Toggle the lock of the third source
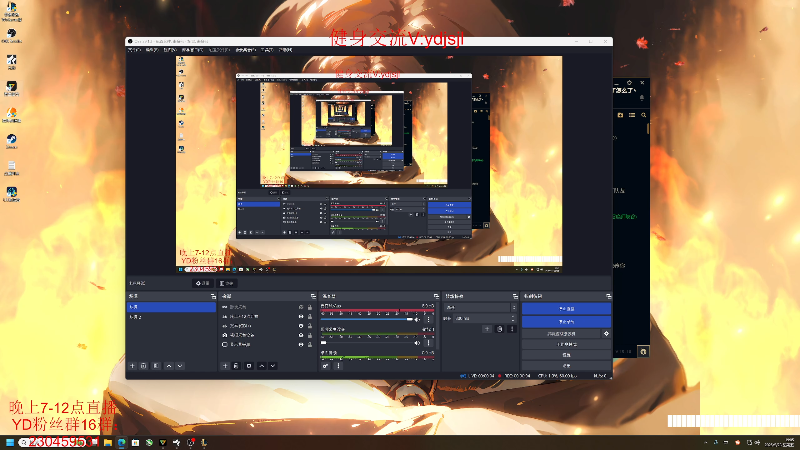Image resolution: width=800 pixels, height=450 pixels. click(x=310, y=326)
